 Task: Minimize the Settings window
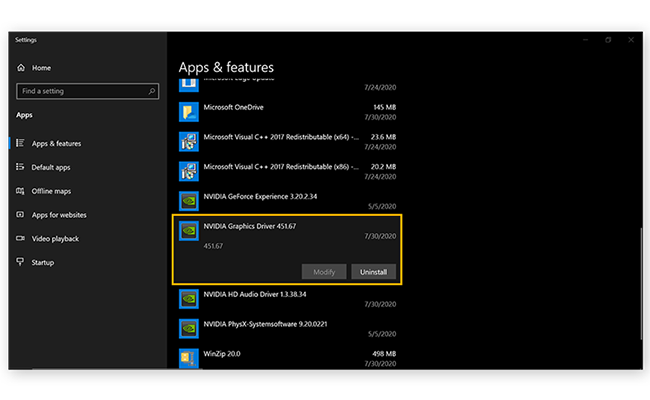(x=585, y=40)
